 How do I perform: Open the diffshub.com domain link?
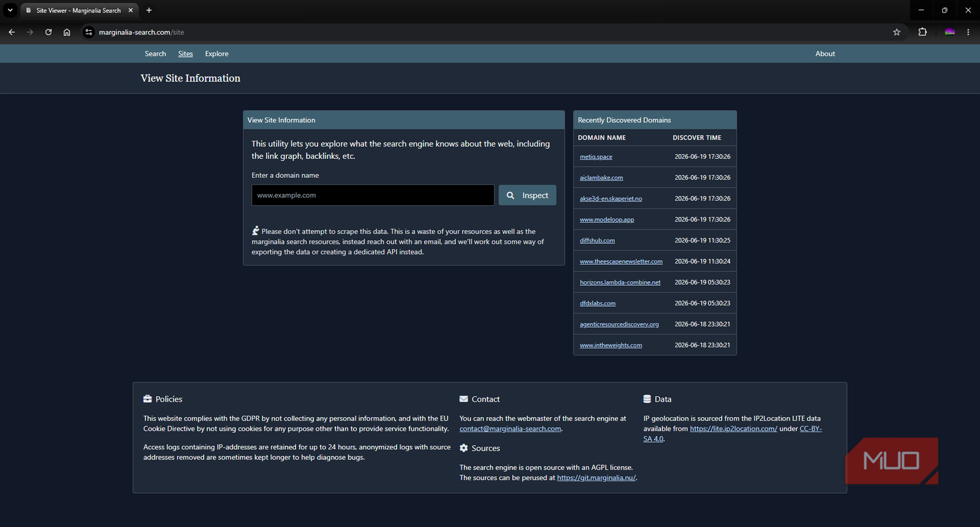pos(597,241)
